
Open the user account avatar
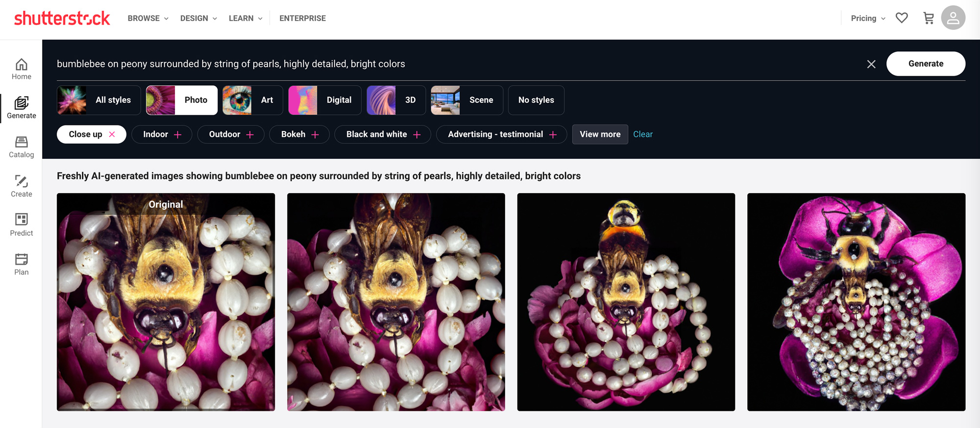[953, 18]
